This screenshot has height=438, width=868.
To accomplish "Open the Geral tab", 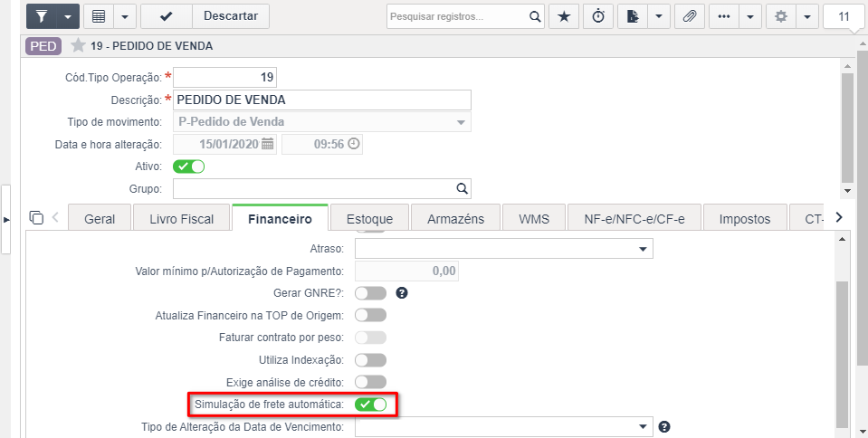I will (x=100, y=219).
